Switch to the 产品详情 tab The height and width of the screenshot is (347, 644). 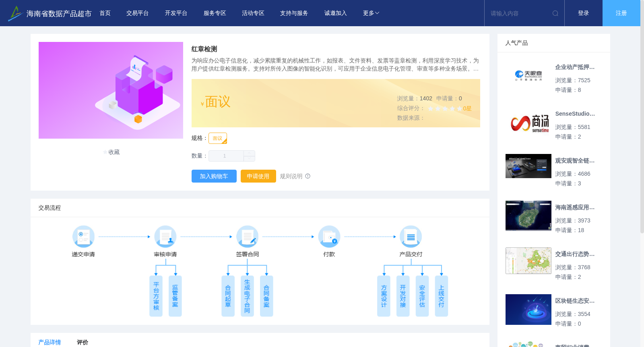point(50,342)
